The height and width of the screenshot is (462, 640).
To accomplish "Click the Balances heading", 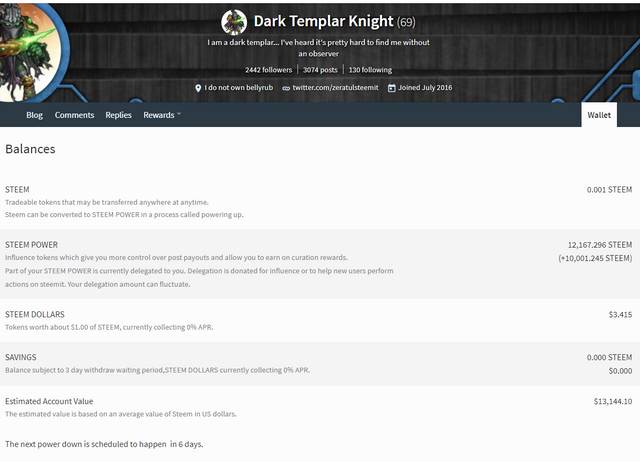I will pyautogui.click(x=30, y=149).
